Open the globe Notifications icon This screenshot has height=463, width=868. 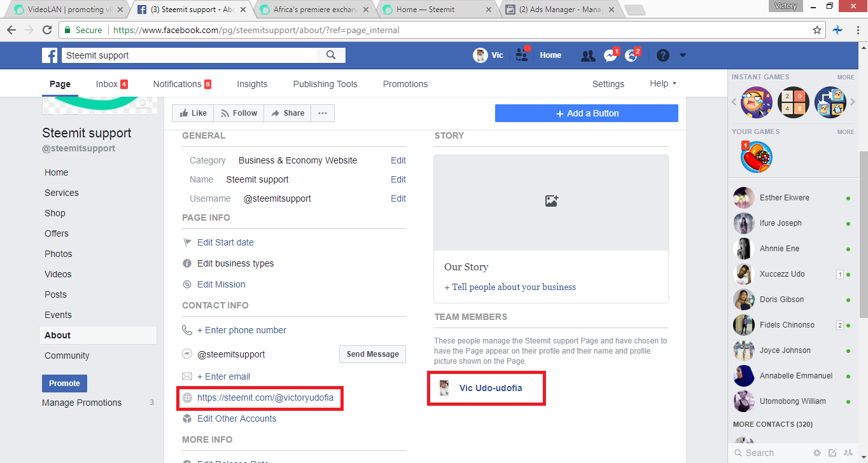[x=631, y=56]
